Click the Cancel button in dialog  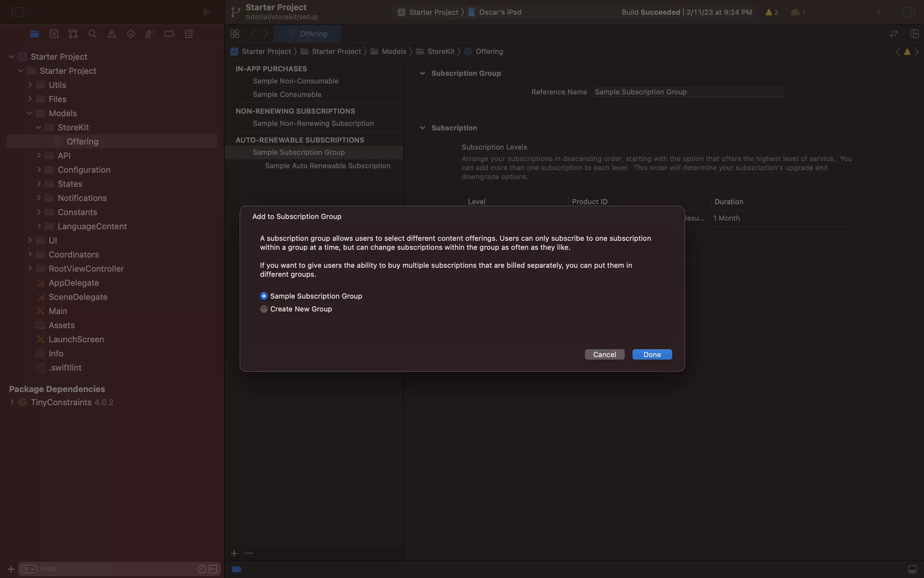click(605, 355)
